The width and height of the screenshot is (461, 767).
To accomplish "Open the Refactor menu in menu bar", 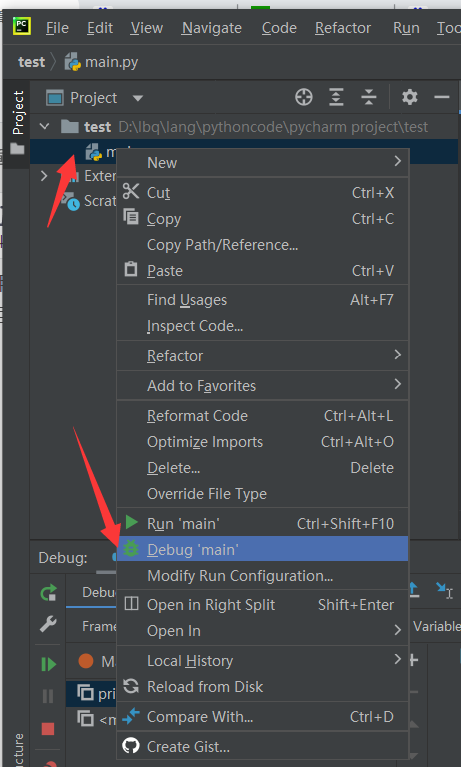I will pyautogui.click(x=343, y=28).
